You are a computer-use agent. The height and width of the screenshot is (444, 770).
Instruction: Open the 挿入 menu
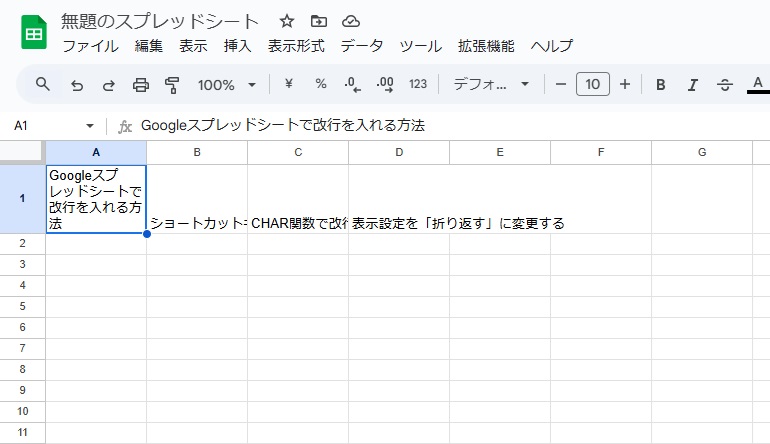click(x=237, y=46)
